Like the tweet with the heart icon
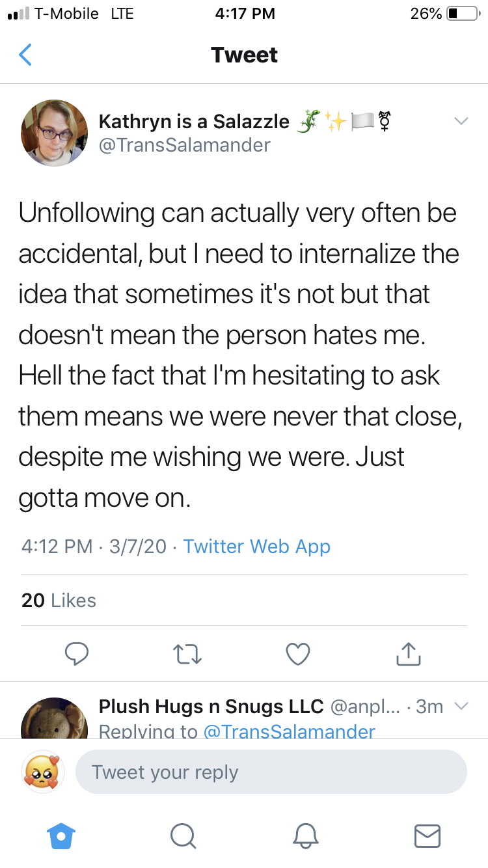The width and height of the screenshot is (488, 868). (x=298, y=654)
